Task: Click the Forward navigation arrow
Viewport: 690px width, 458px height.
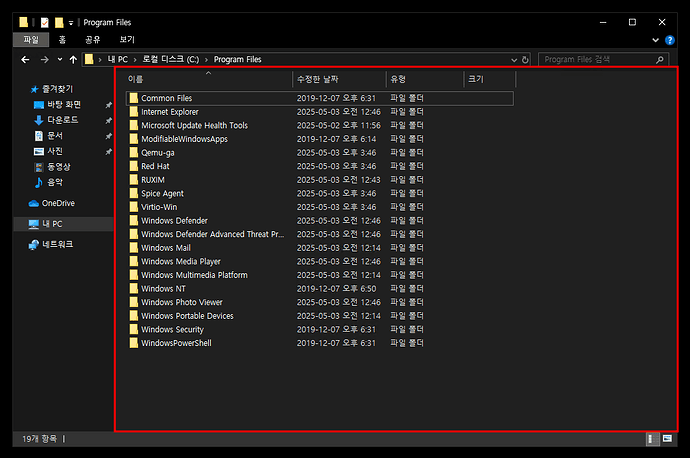Action: coord(44,59)
